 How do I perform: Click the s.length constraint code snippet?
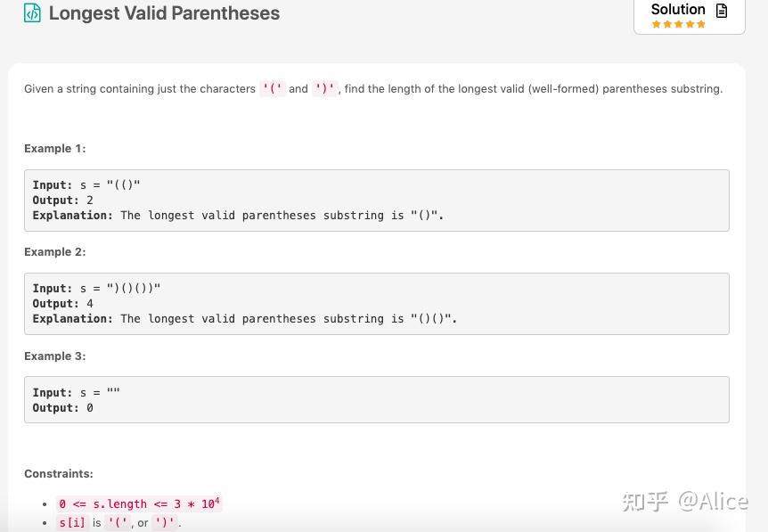[139, 503]
